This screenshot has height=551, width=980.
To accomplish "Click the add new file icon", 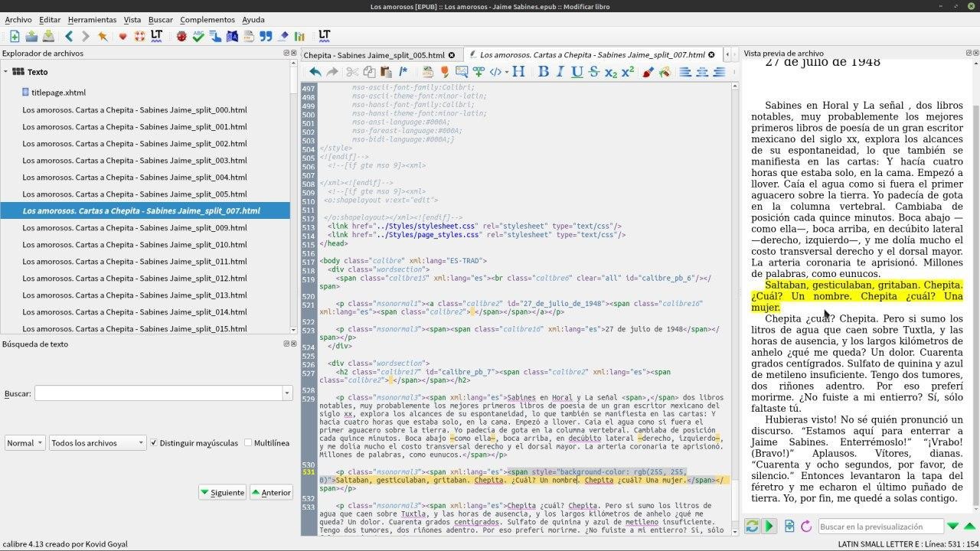I will (x=14, y=36).
